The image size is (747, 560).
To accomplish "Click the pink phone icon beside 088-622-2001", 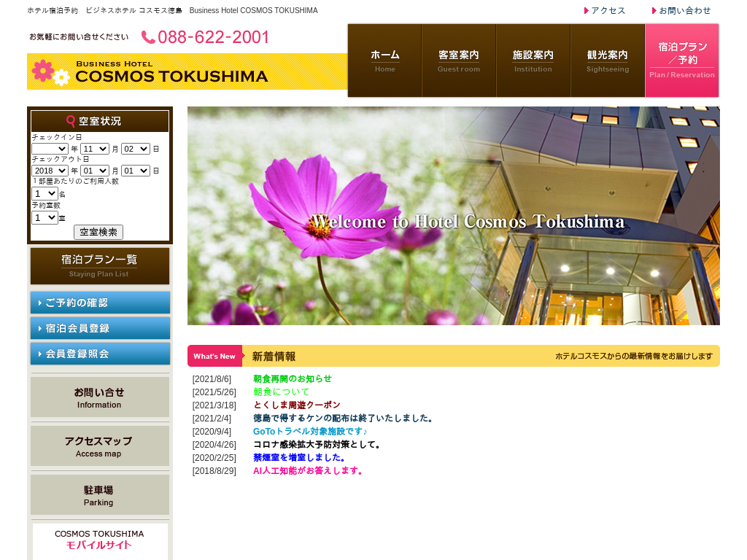I will [x=148, y=37].
